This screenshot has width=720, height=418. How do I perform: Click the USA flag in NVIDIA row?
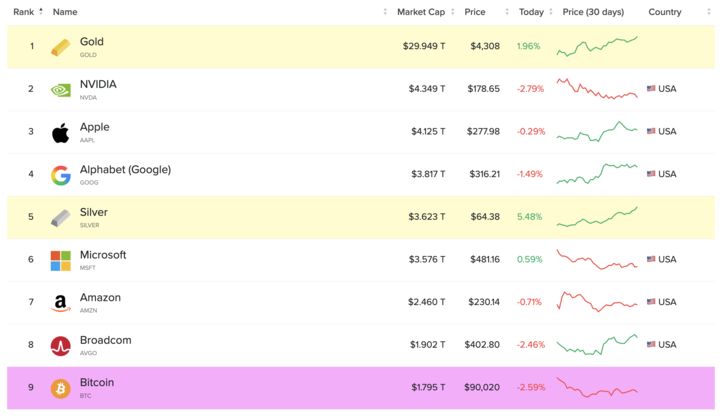pyautogui.click(x=651, y=89)
